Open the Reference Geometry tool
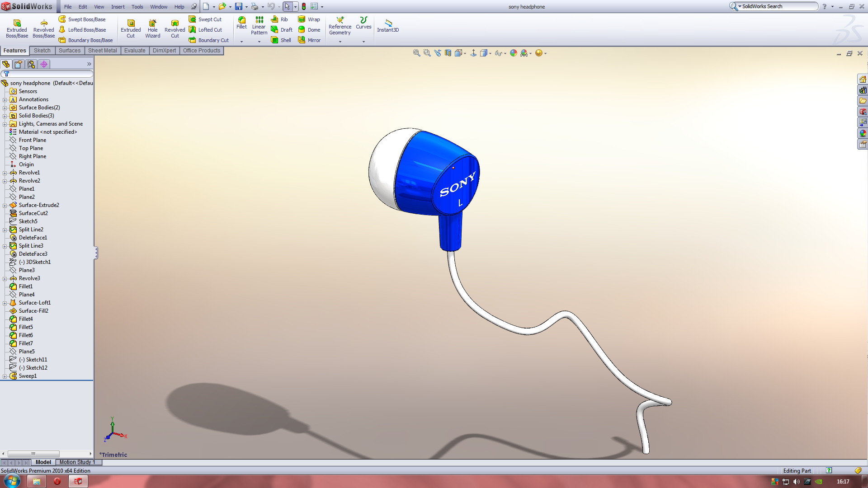 tap(340, 26)
